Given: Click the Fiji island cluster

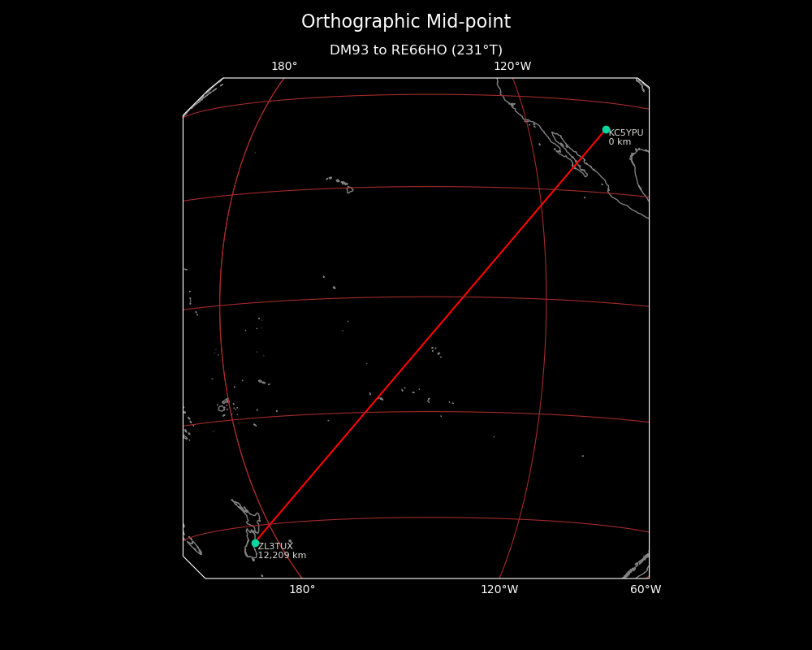Looking at the screenshot, I should point(222,408).
